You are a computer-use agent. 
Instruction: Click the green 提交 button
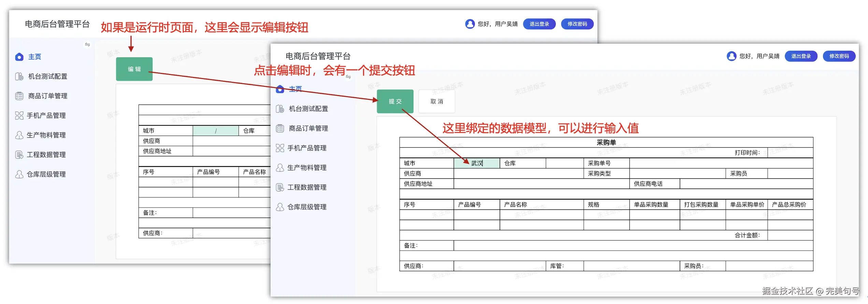tap(395, 101)
